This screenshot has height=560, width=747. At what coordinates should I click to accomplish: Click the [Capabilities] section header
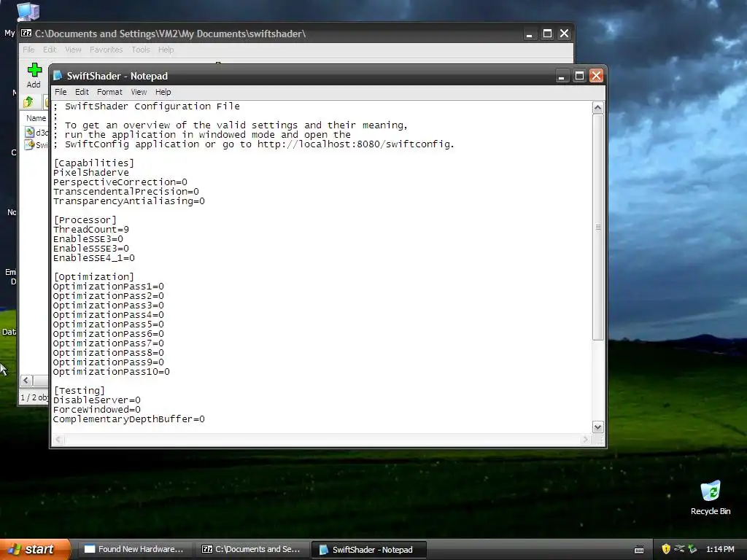(94, 163)
